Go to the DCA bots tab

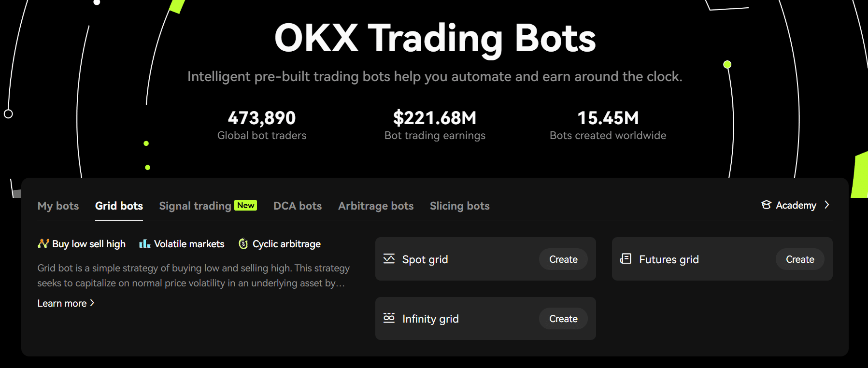point(298,206)
